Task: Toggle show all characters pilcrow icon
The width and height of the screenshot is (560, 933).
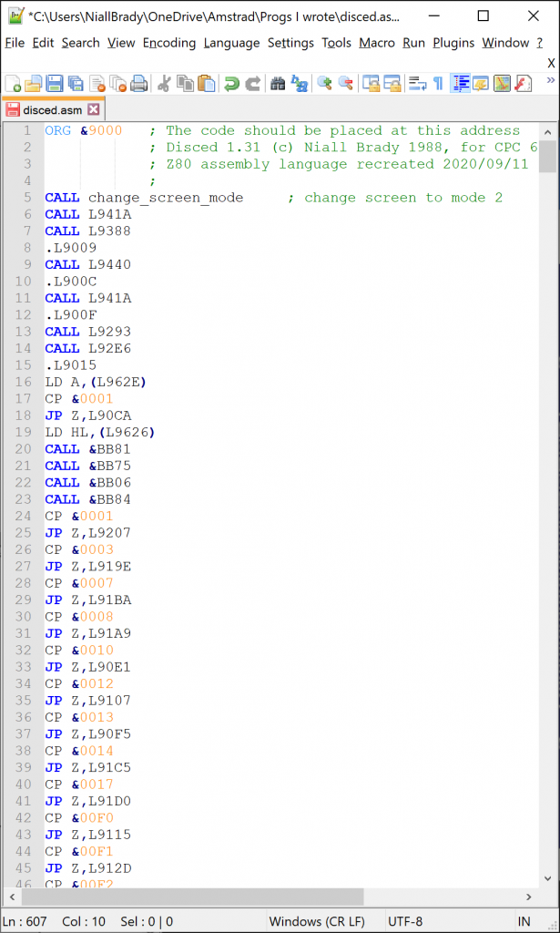Action: click(x=439, y=84)
